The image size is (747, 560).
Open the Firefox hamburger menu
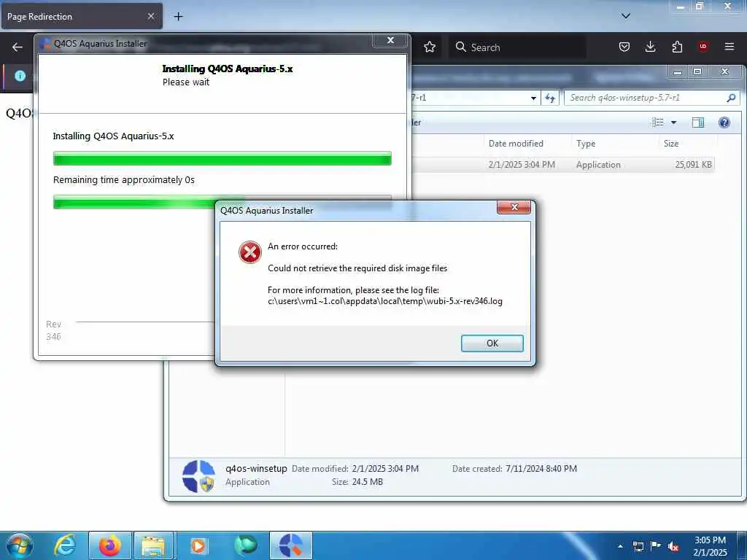[729, 47]
